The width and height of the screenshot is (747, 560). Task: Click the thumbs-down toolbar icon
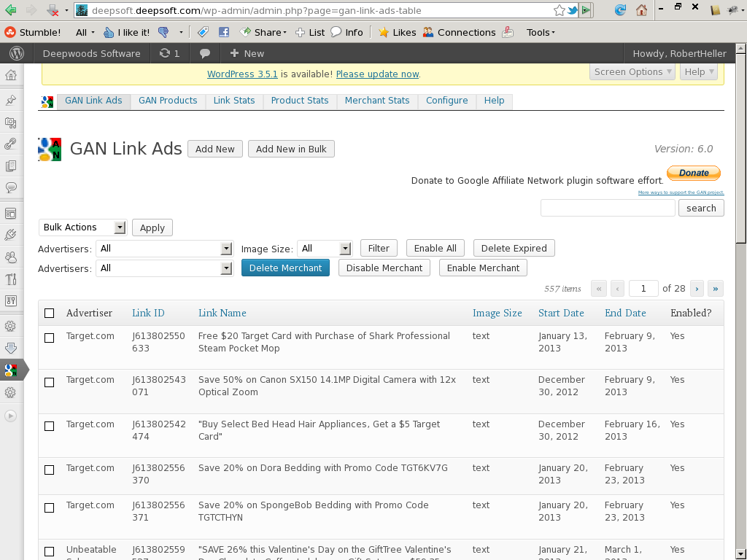click(x=163, y=32)
